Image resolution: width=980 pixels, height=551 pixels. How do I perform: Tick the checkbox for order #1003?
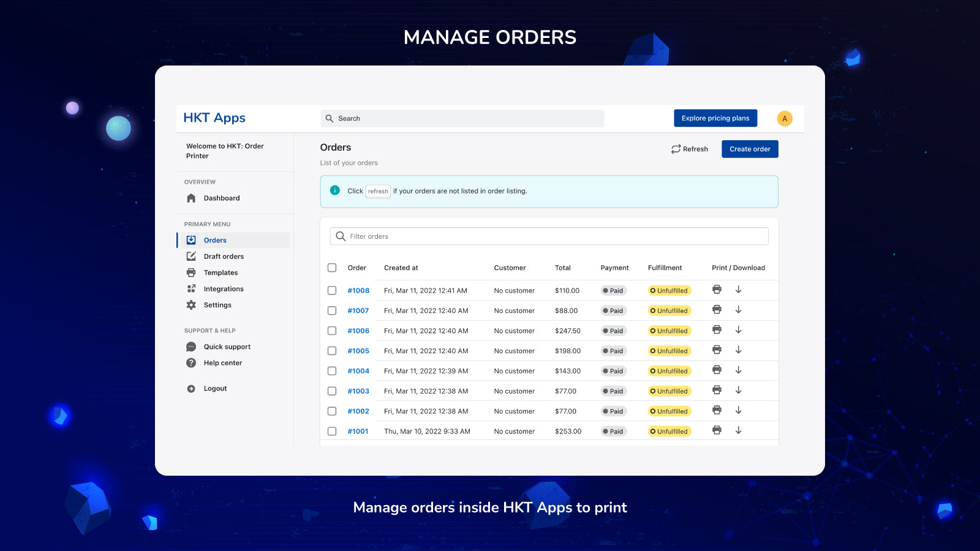pyautogui.click(x=332, y=391)
